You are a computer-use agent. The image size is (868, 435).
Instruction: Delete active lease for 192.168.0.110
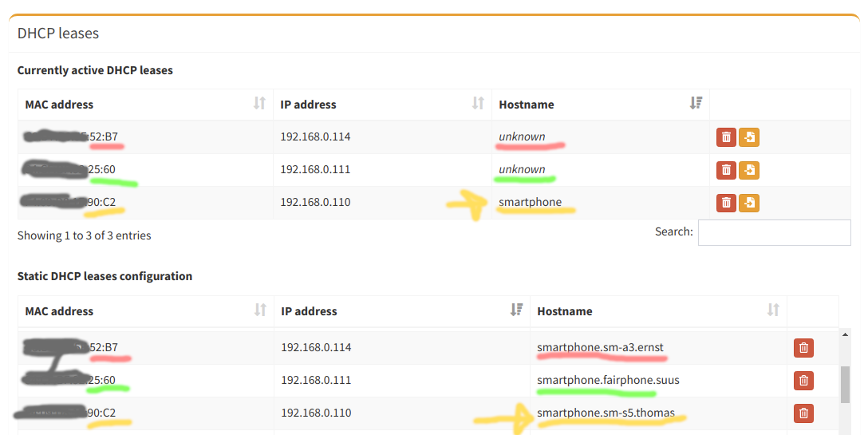726,202
